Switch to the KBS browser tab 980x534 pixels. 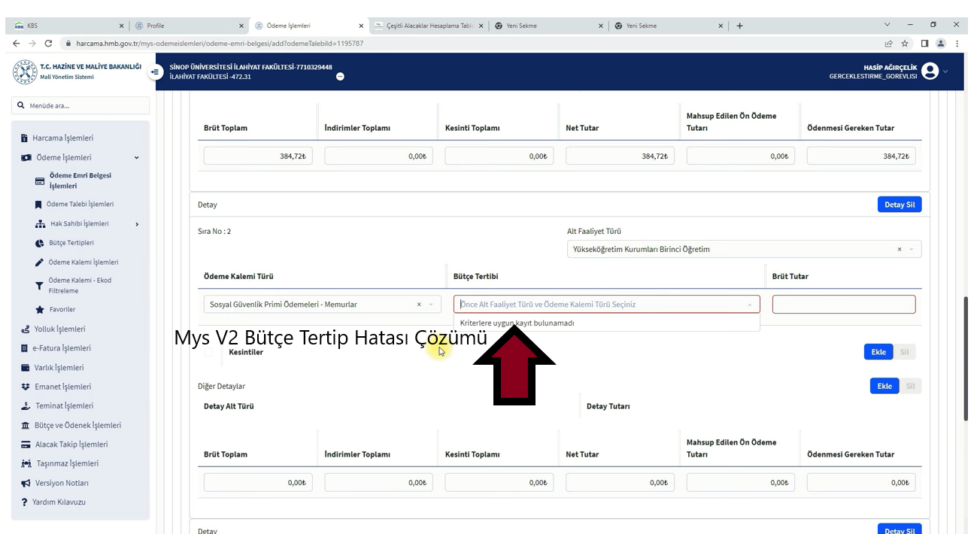tap(68, 26)
